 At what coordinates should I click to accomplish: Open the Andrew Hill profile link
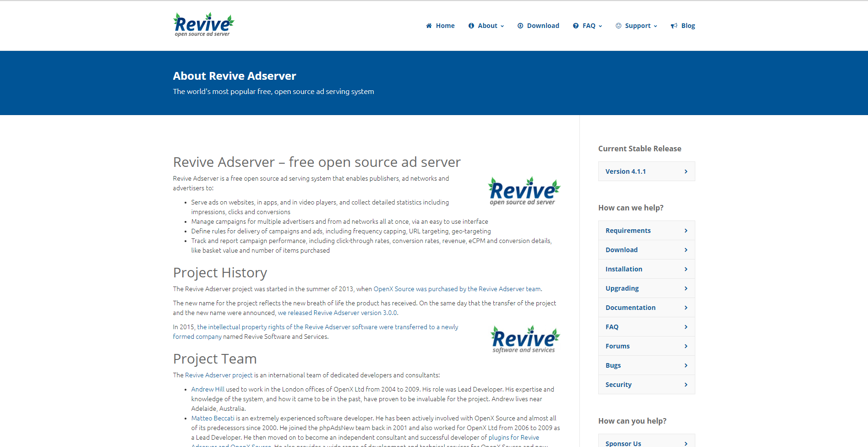click(x=207, y=389)
